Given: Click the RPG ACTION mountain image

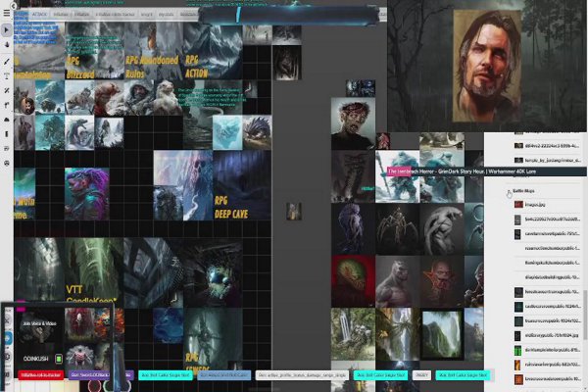Looking at the screenshot, I should (x=213, y=51).
